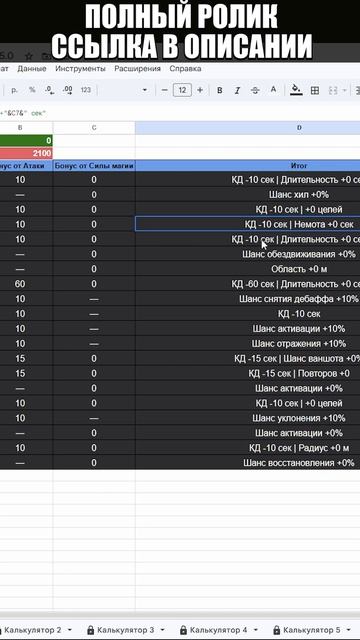Select the red cell containing 2100
Image resolution: width=360 pixels, height=640 pixels.
pyautogui.click(x=26, y=153)
